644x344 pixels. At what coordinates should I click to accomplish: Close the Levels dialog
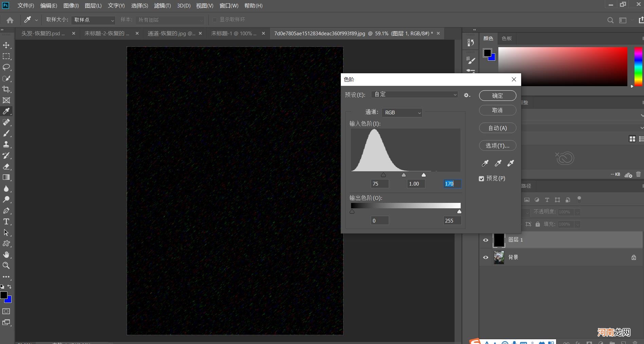tap(514, 79)
